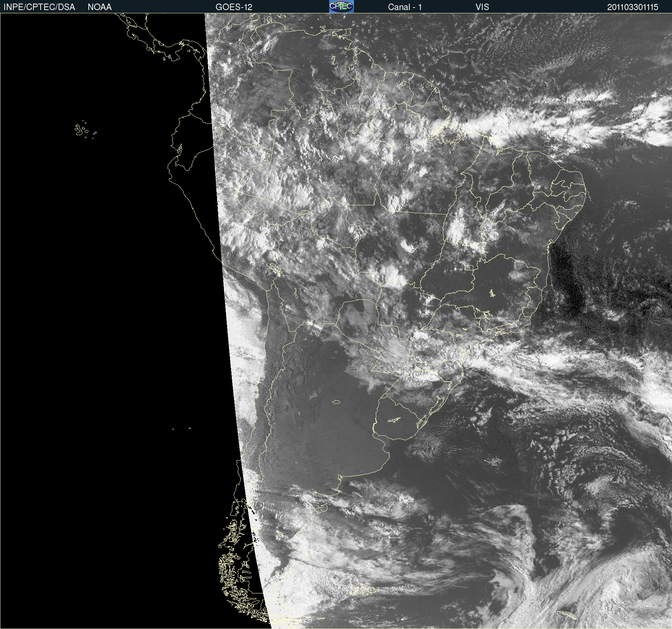This screenshot has width=672, height=629.
Task: Click the Canal - 1 label
Action: click(x=405, y=7)
